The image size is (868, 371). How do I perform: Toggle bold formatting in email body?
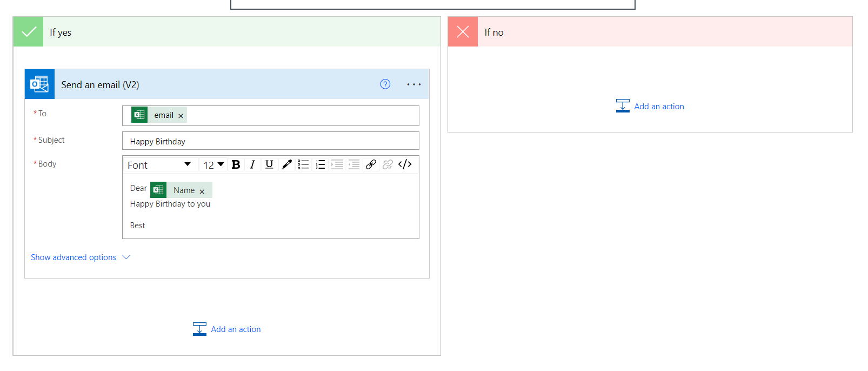[236, 165]
